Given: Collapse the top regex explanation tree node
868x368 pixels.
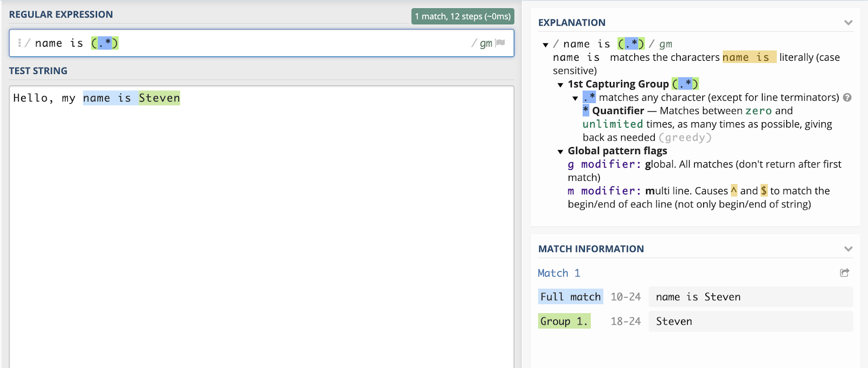Looking at the screenshot, I should pos(546,45).
